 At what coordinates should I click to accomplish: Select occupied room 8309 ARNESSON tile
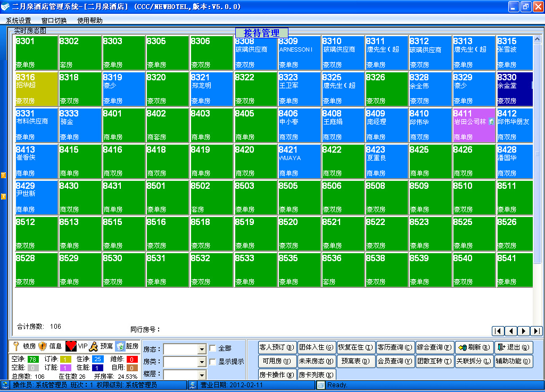click(299, 53)
